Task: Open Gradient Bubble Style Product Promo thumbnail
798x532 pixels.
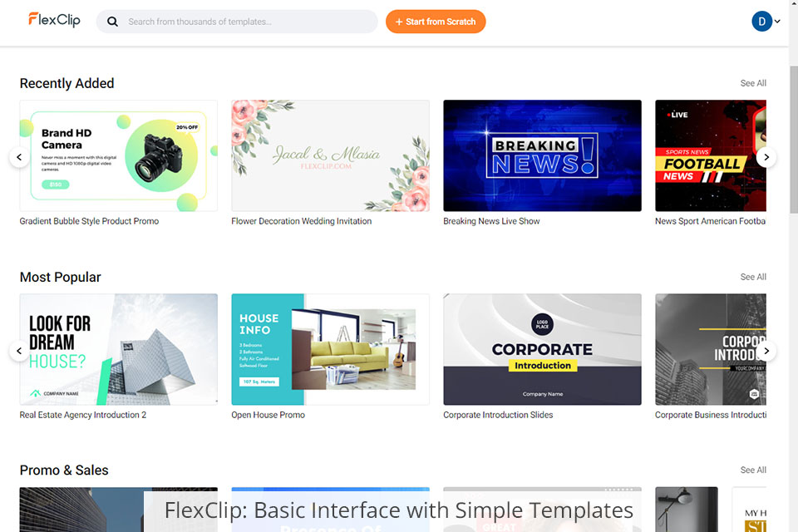Action: point(119,155)
